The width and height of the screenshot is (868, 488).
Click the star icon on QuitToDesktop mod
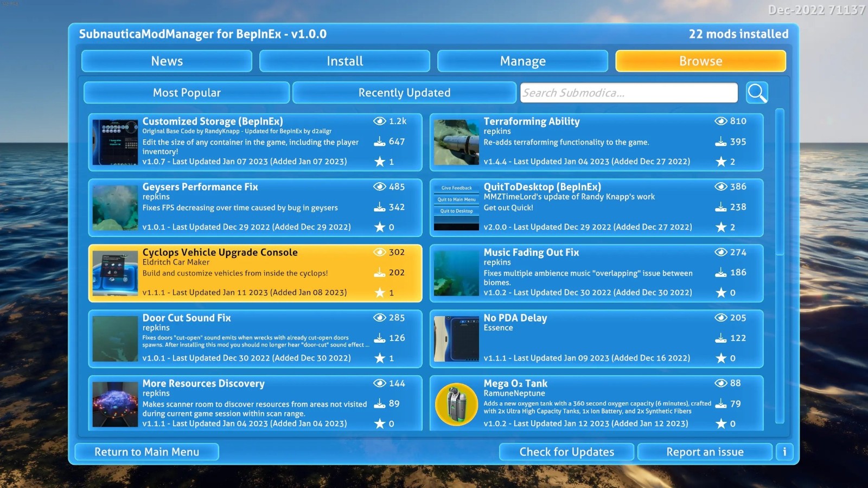tap(720, 227)
